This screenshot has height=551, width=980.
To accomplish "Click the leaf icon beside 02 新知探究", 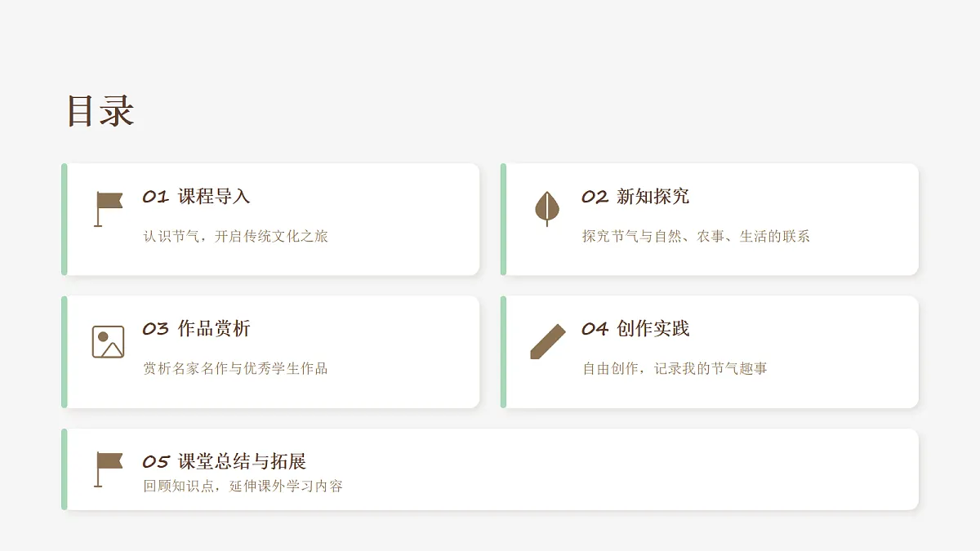I will coord(547,209).
